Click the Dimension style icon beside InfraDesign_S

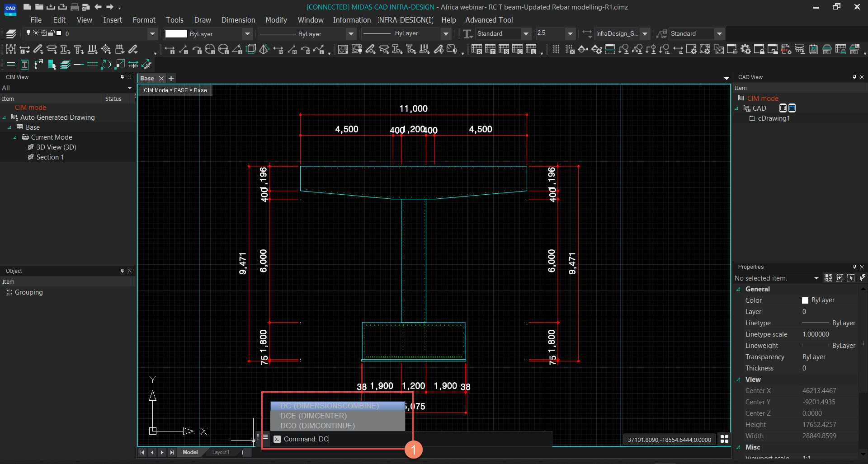pyautogui.click(x=587, y=33)
